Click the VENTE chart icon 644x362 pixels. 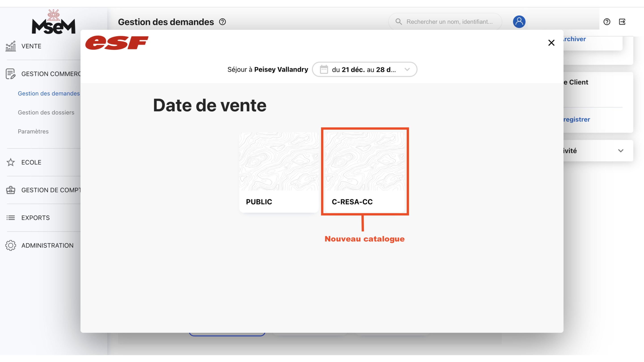(x=11, y=46)
